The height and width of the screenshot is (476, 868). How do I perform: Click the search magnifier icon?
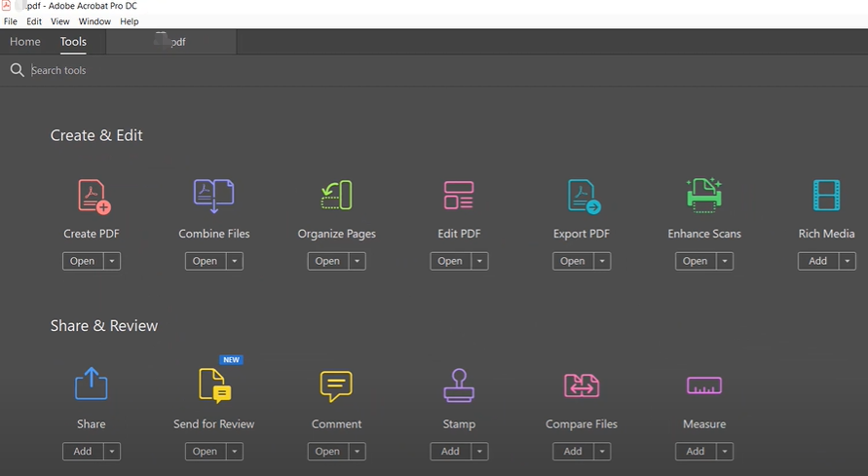click(x=18, y=70)
